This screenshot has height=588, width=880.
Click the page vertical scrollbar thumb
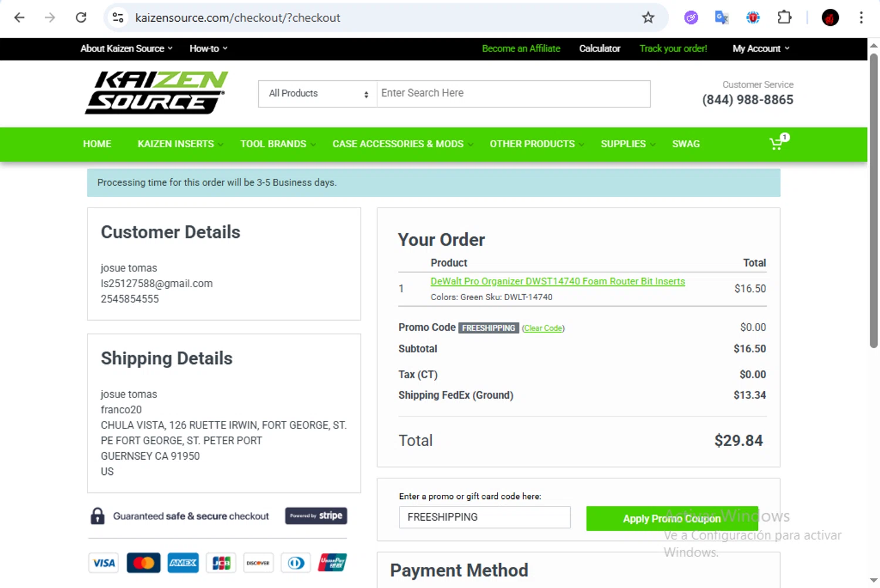(874, 200)
